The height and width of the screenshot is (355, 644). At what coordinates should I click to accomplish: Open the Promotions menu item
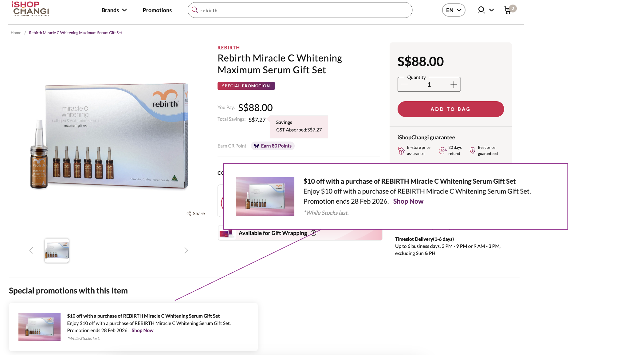click(157, 10)
